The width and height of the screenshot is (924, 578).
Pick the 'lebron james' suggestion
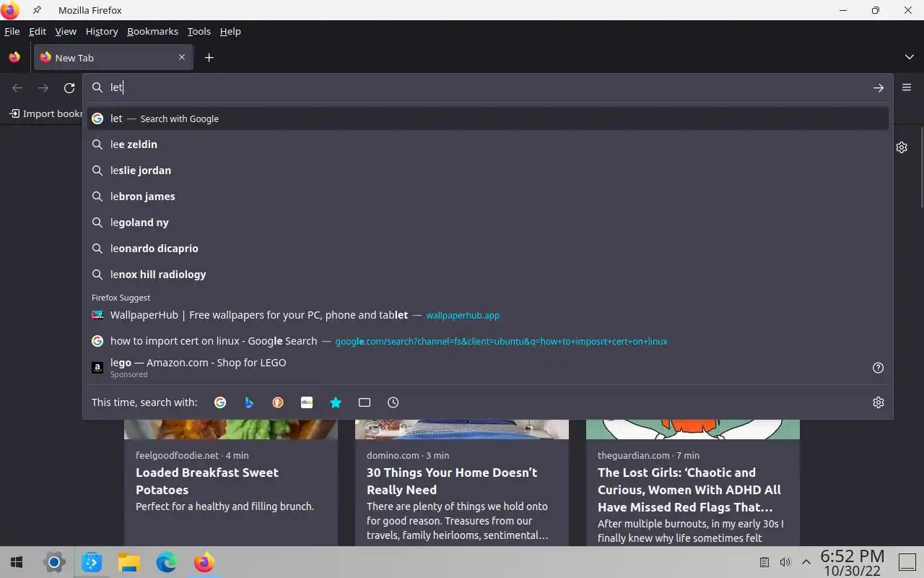point(487,197)
